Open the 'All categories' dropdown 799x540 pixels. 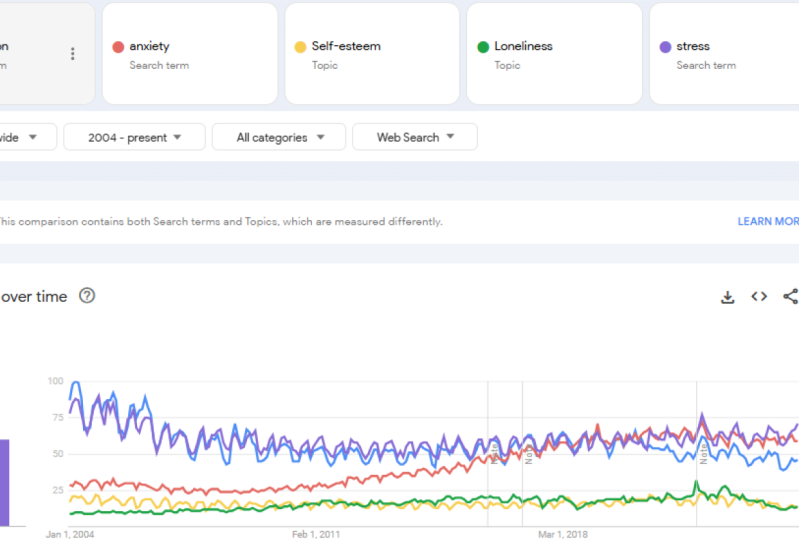tap(279, 137)
